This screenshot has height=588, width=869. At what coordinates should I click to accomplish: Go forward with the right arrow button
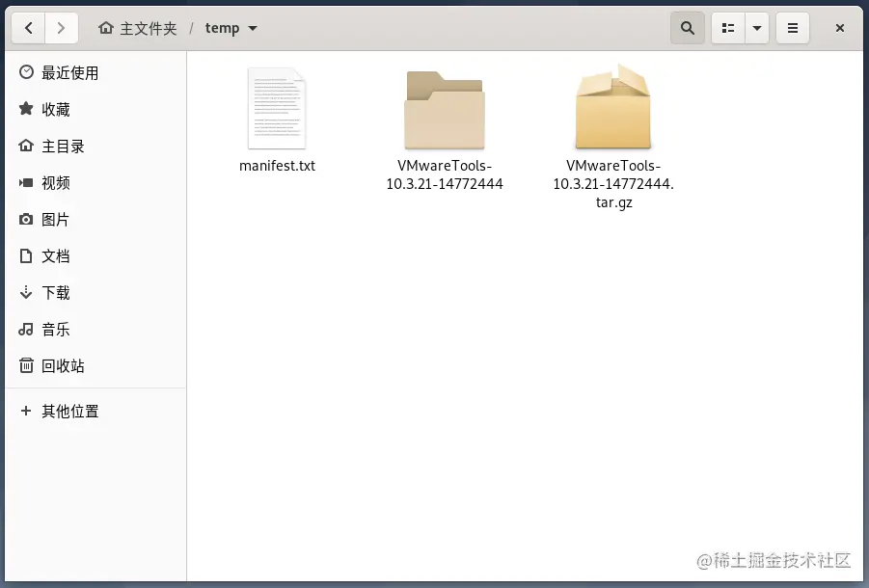[61, 28]
